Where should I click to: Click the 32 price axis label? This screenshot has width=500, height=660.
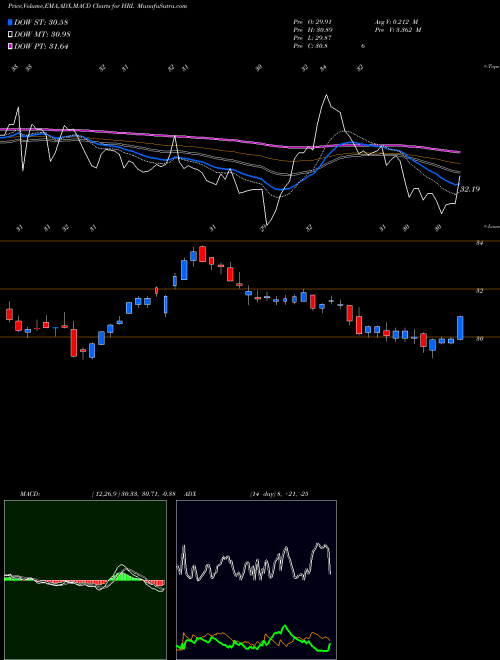click(x=479, y=290)
